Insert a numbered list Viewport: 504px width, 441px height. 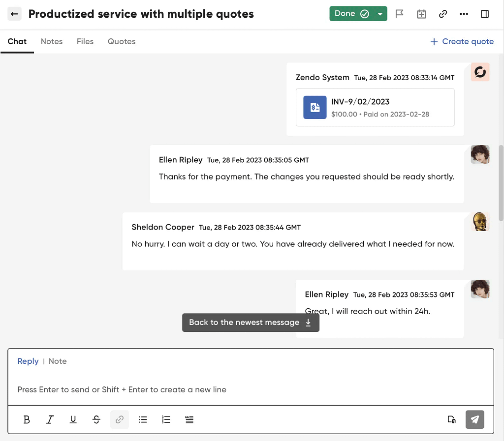[166, 419]
